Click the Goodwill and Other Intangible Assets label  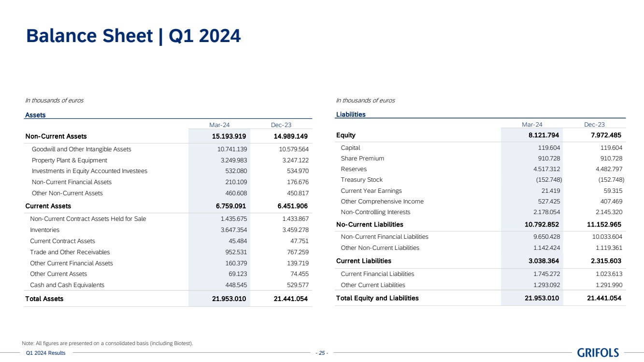pyautogui.click(x=81, y=149)
